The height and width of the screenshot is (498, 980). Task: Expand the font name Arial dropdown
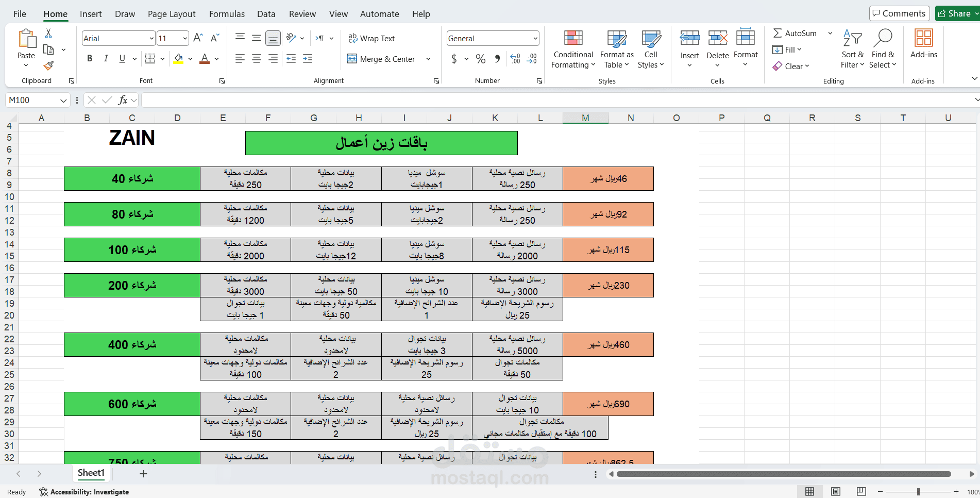pos(151,38)
